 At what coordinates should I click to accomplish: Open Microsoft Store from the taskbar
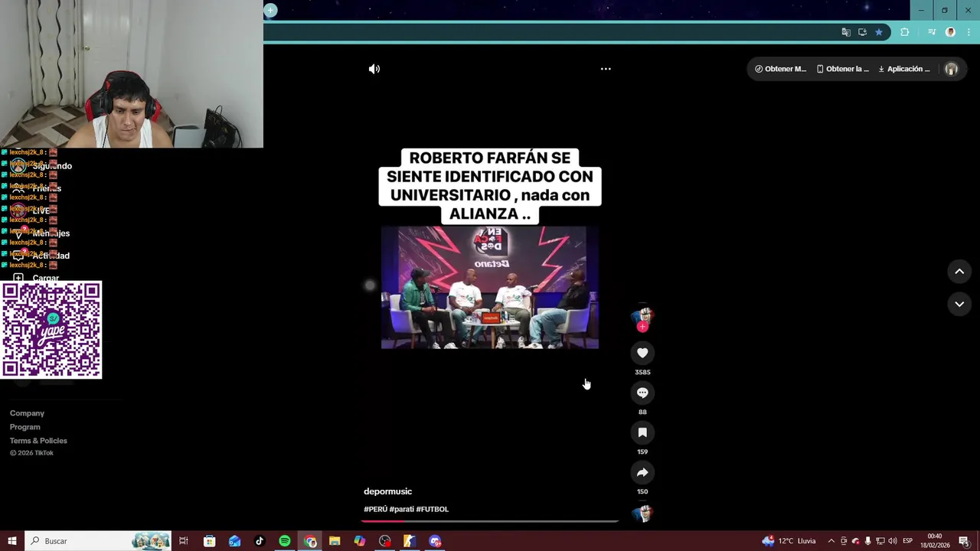tap(209, 541)
